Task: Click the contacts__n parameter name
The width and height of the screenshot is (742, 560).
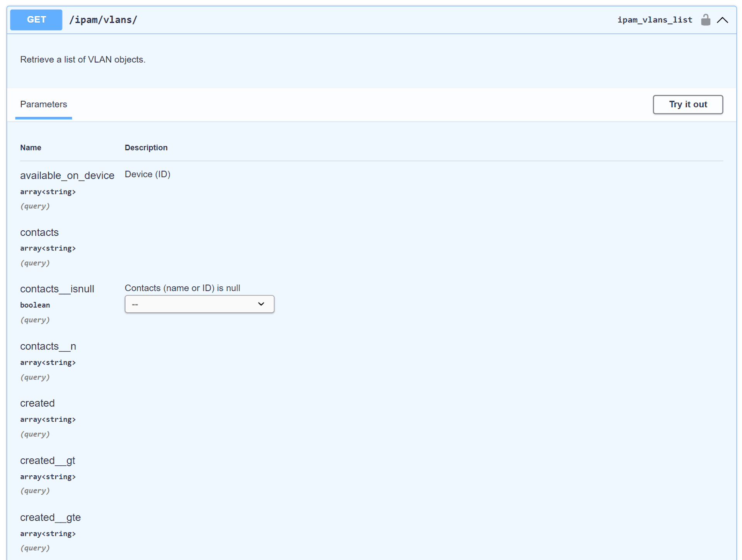Action: [48, 346]
